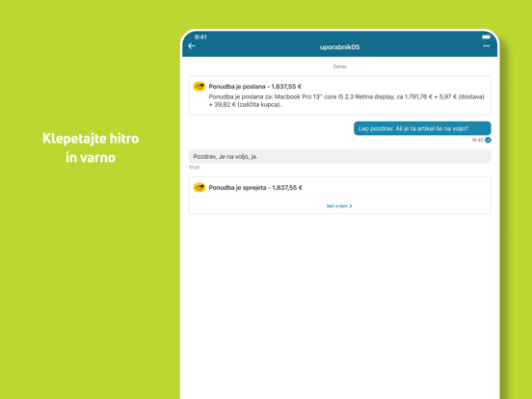Click the offer icon beside 'Ponudba je poslana'
Image resolution: width=532 pixels, height=399 pixels.
point(199,87)
